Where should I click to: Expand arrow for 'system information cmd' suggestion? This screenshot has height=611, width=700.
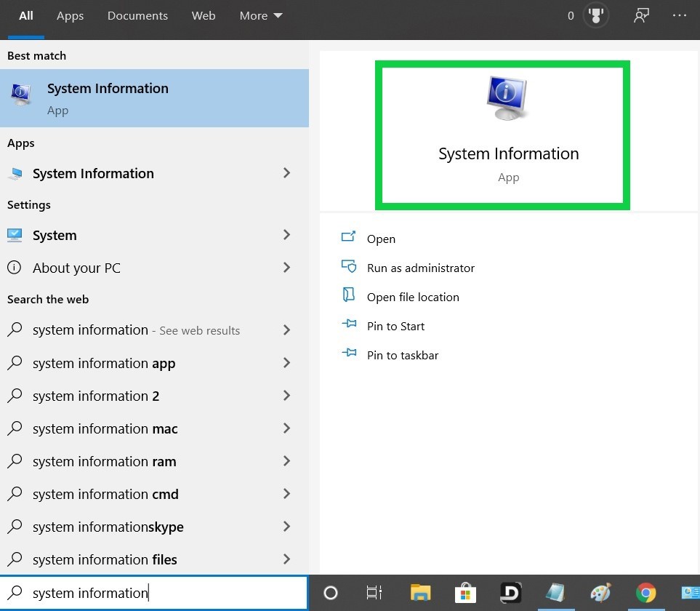(x=286, y=494)
